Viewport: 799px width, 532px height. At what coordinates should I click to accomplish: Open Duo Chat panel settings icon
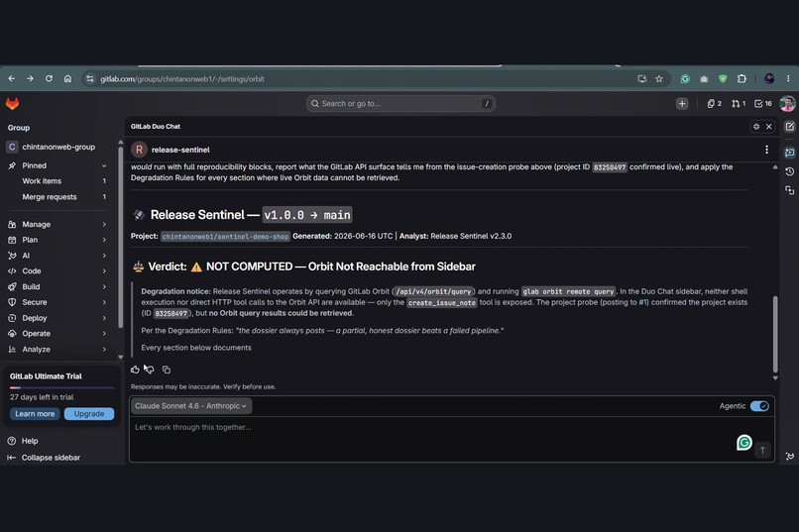tap(756, 126)
